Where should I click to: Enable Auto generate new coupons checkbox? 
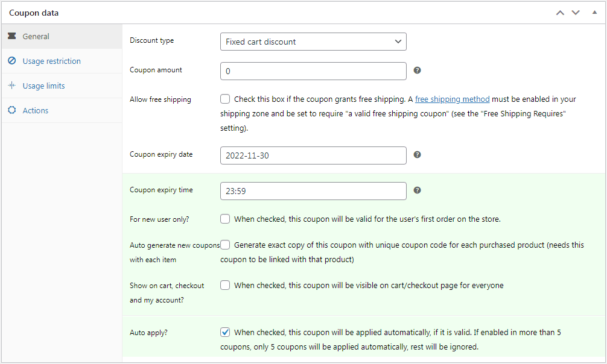point(225,245)
